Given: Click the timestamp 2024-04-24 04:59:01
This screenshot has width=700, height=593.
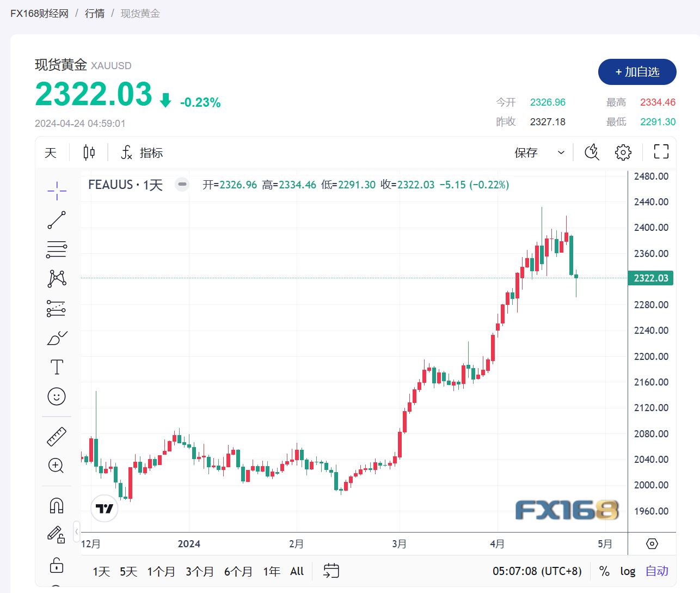Looking at the screenshot, I should pos(80,124).
